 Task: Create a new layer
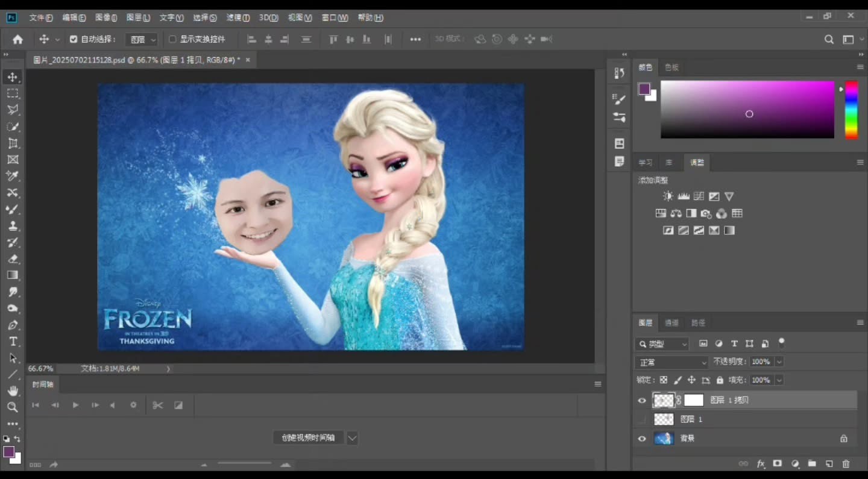pyautogui.click(x=829, y=464)
